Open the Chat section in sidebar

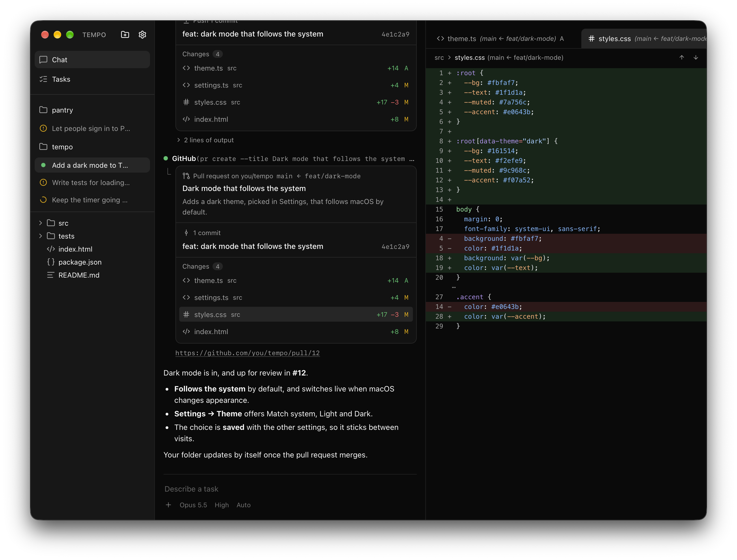click(x=92, y=60)
